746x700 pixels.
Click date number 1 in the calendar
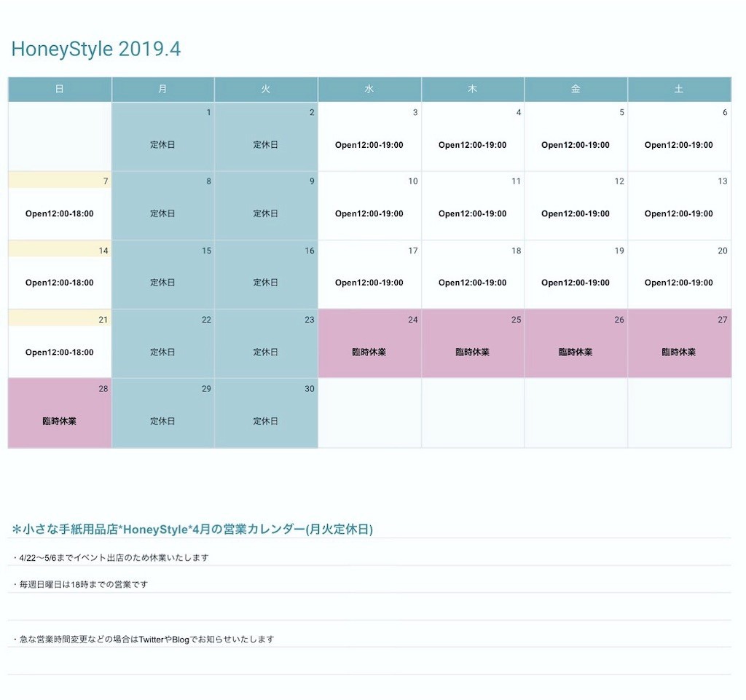pos(208,112)
